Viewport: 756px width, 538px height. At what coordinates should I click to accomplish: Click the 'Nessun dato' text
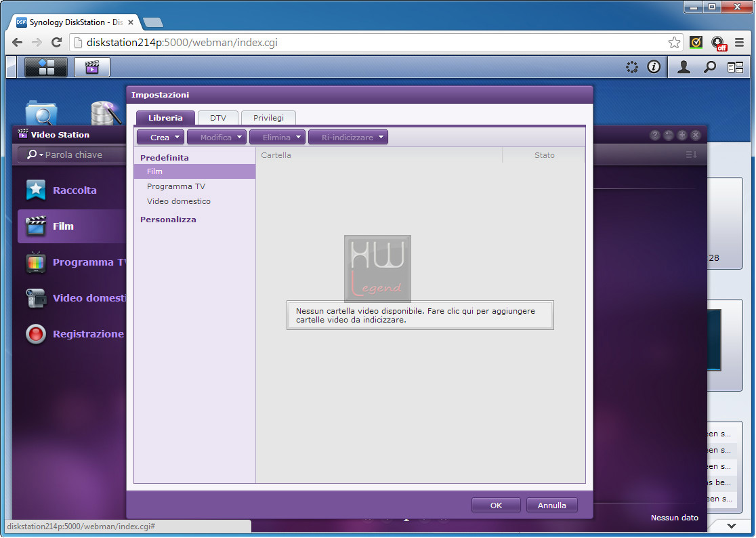(675, 518)
